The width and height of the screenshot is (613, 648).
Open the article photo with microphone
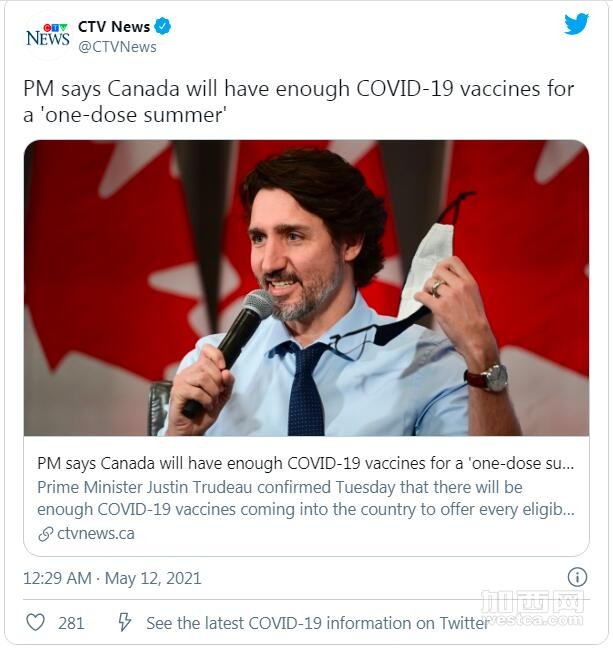coord(306,288)
